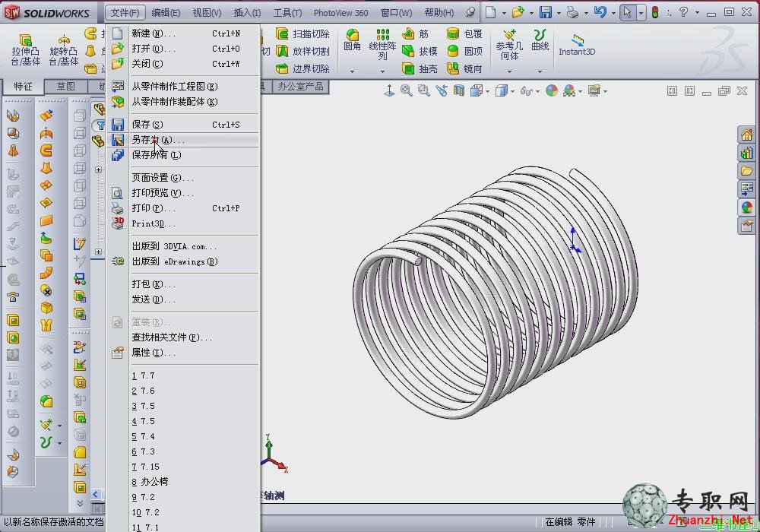Click the Zoom to Area icon

click(x=423, y=90)
